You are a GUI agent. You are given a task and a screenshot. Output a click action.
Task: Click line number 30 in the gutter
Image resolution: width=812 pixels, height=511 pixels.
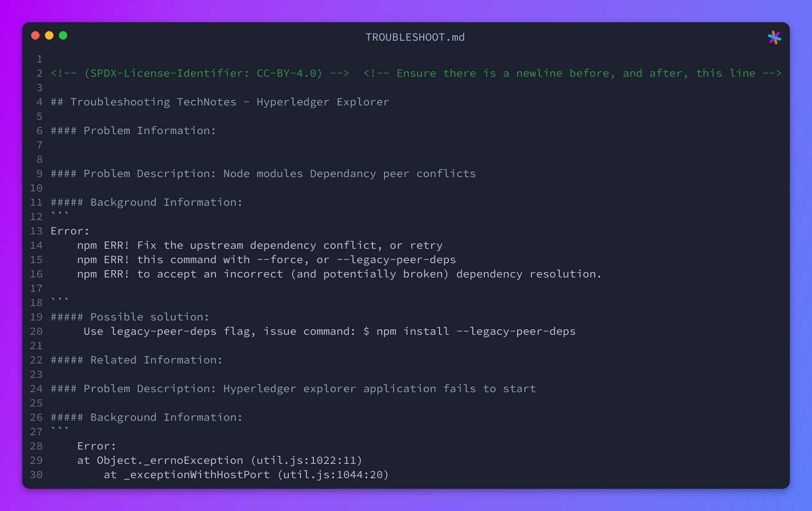[36, 475]
